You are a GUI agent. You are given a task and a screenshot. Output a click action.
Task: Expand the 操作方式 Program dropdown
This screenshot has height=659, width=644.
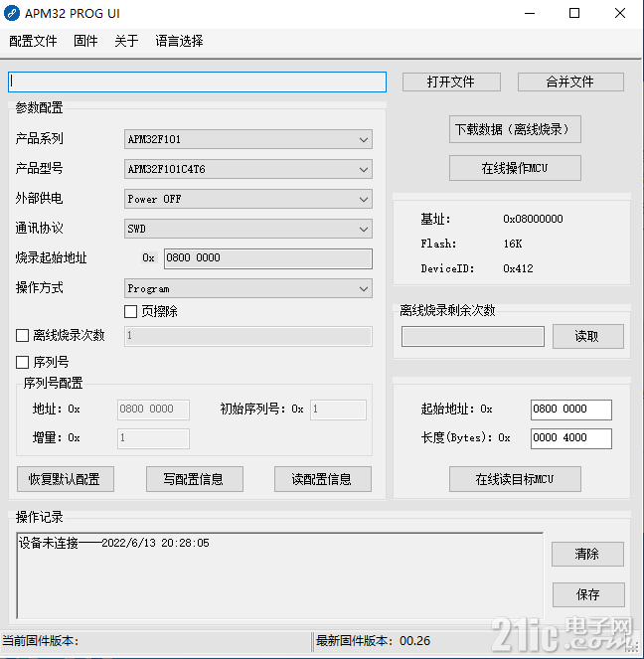pyautogui.click(x=248, y=288)
